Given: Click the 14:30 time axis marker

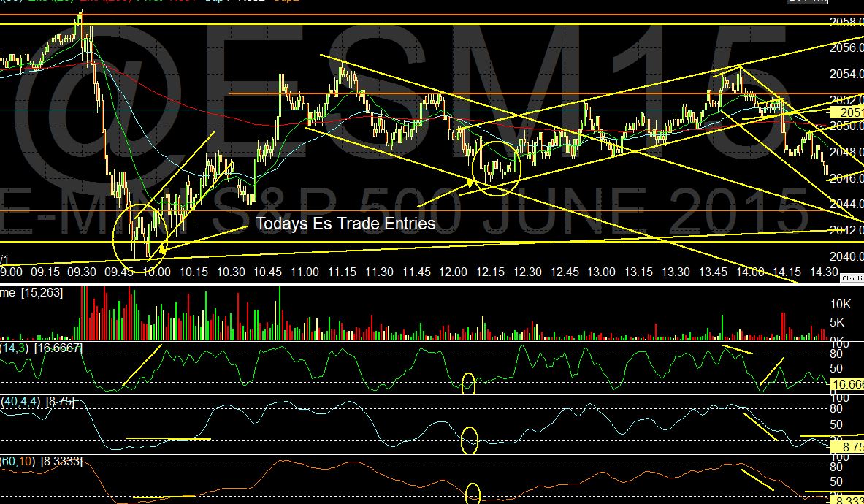Looking at the screenshot, I should [x=825, y=272].
